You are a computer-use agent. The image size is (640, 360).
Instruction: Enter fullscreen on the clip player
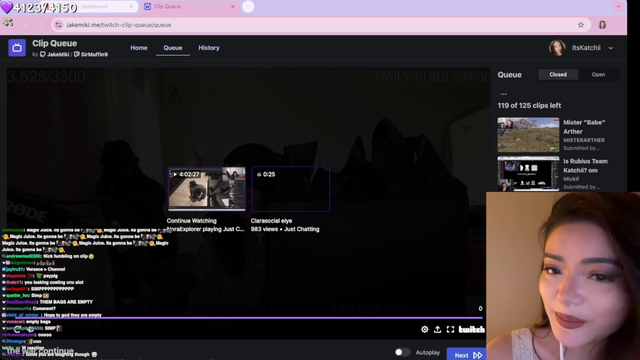(x=450, y=329)
